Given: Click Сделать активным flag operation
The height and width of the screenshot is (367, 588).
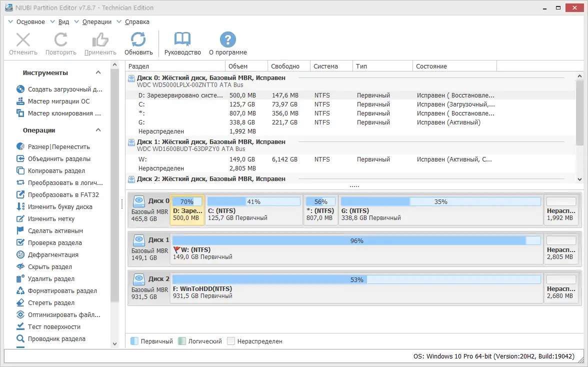Looking at the screenshot, I should pyautogui.click(x=55, y=231).
